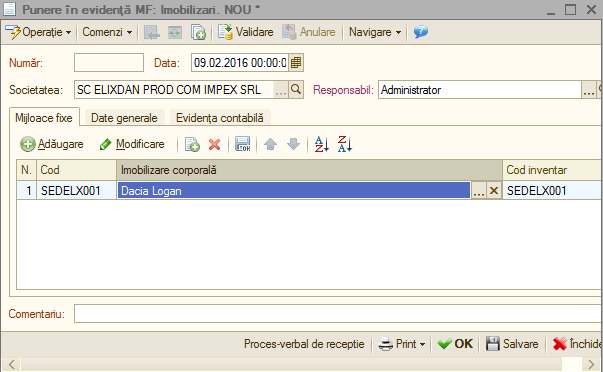
Task: Copy row using the duplicate icon
Action: point(192,145)
